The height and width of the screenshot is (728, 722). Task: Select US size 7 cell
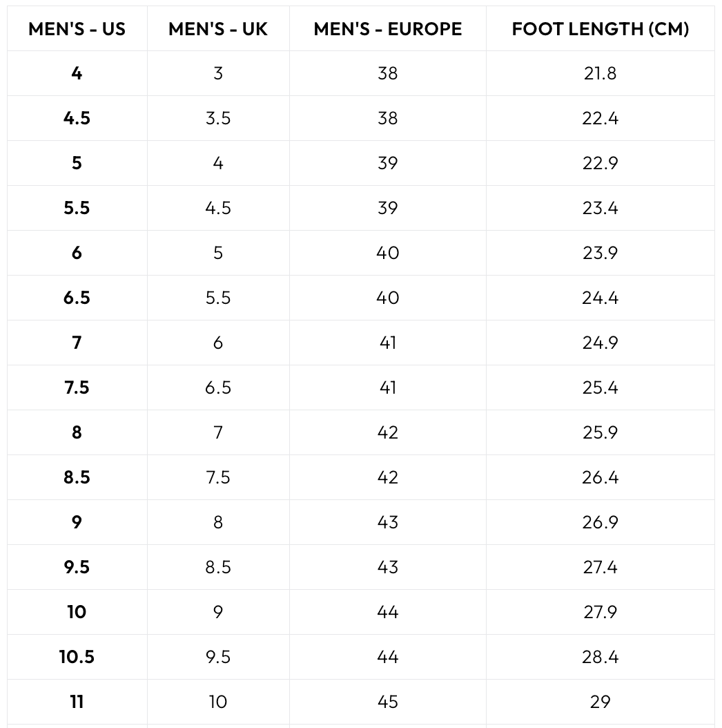coord(77,343)
